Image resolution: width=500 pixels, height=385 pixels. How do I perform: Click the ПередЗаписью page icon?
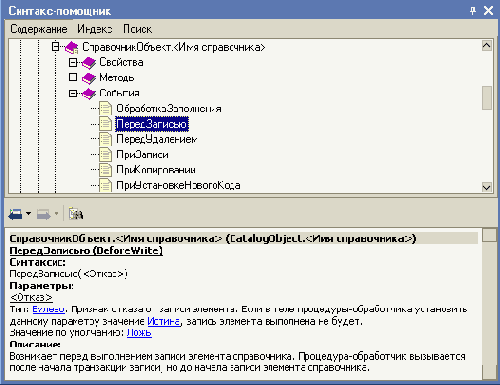tap(105, 124)
